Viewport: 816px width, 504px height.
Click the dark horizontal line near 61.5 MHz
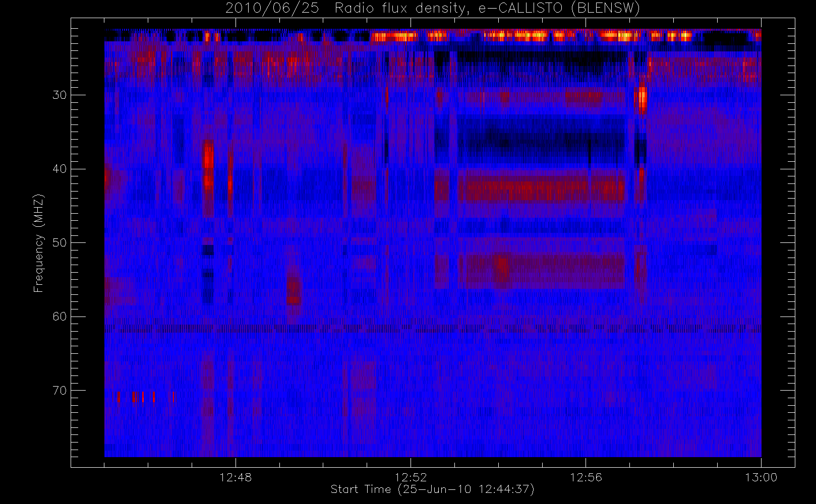(x=433, y=329)
